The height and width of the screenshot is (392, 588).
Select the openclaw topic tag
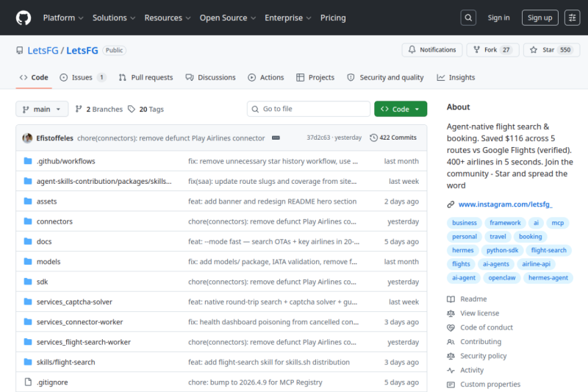(x=502, y=278)
